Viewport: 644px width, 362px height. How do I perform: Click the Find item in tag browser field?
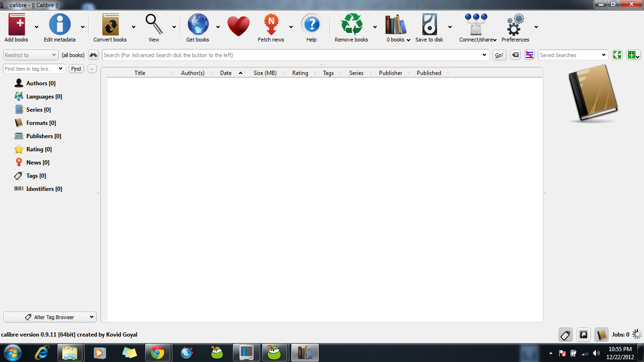(34, 69)
